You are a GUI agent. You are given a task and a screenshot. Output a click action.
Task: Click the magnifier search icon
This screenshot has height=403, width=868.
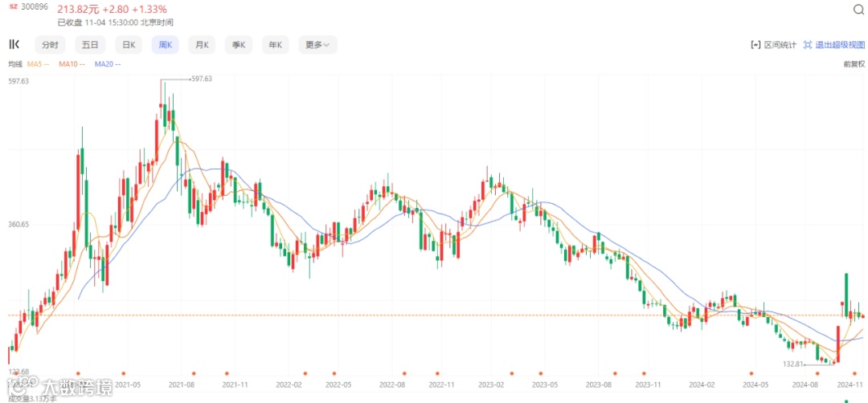pos(858,9)
